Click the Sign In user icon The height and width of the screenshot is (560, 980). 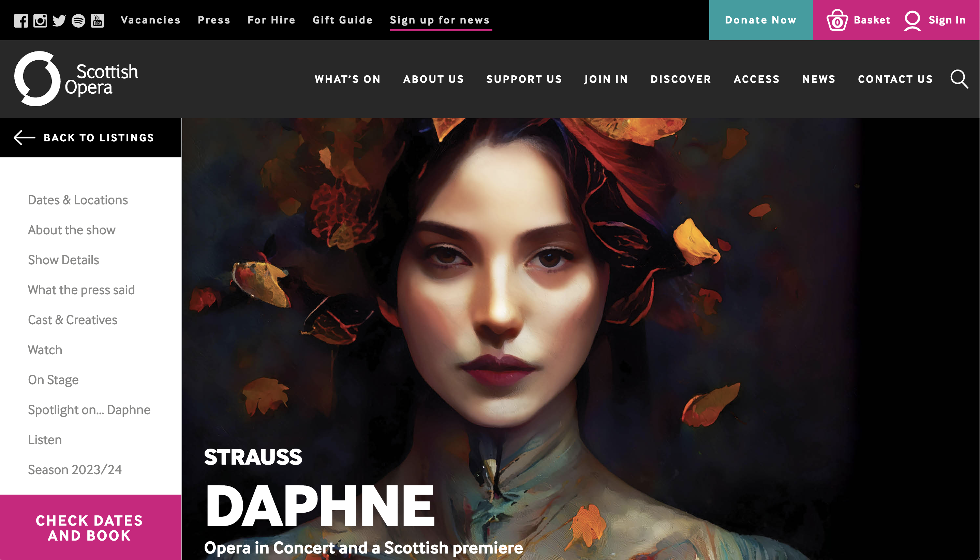912,20
